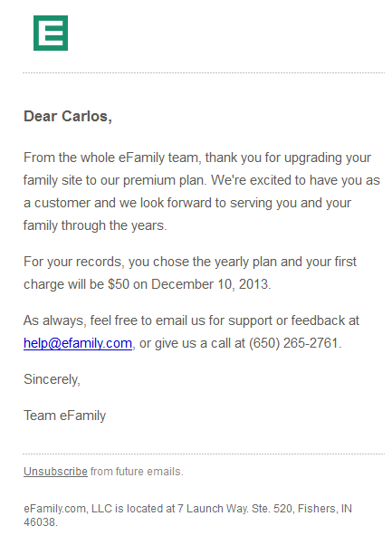The image size is (392, 545).
Task: Click the 'family through the years.' line
Action: [x=95, y=225]
